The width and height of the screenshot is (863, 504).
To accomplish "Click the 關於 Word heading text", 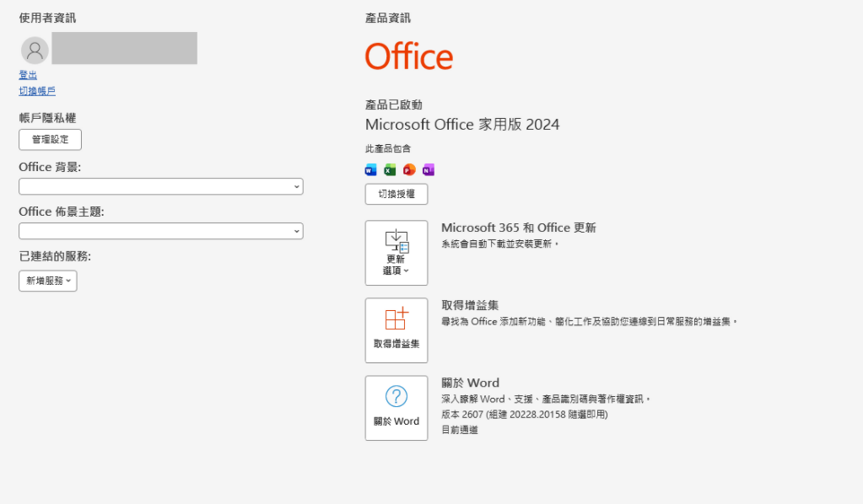I will (470, 383).
